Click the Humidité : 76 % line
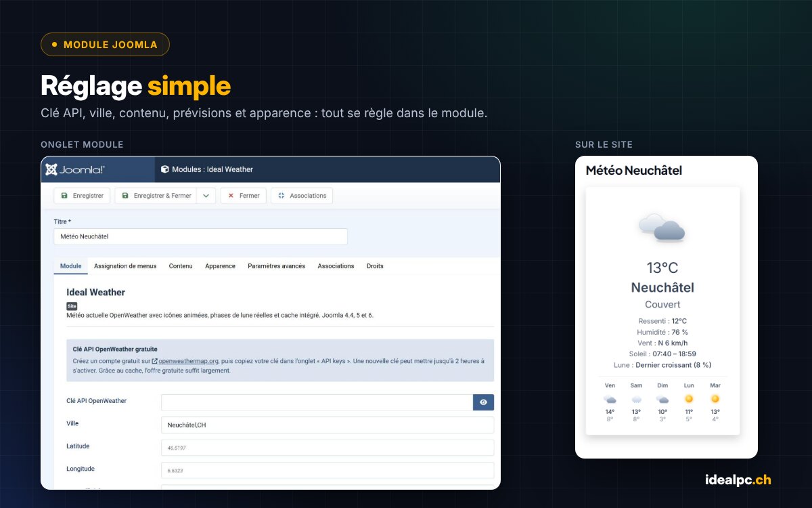 coord(662,332)
